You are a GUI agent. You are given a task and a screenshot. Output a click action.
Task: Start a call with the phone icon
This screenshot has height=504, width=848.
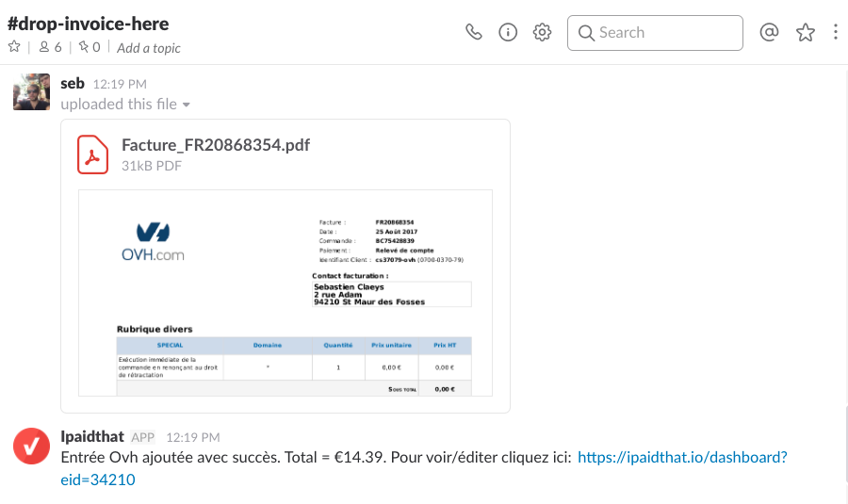[x=474, y=32]
